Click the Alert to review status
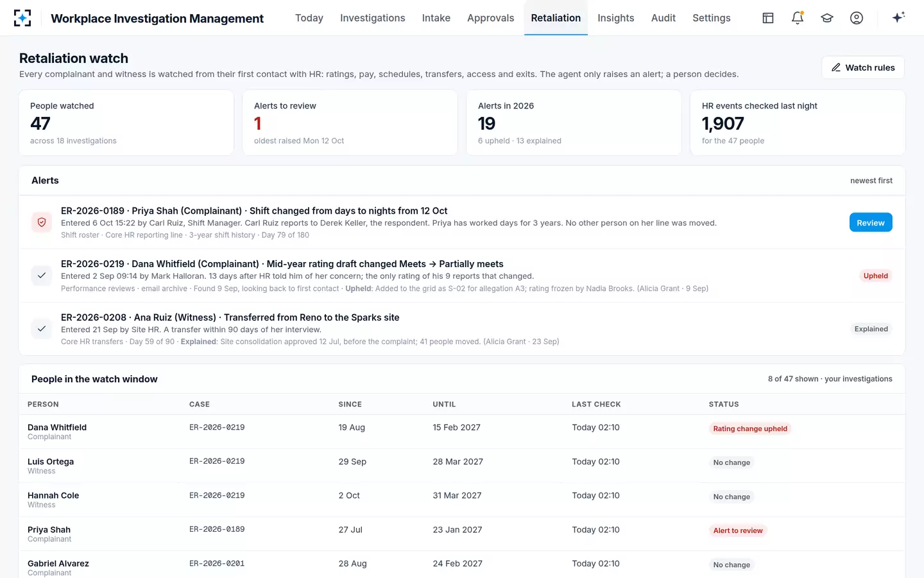This screenshot has height=578, width=924. 738,530
